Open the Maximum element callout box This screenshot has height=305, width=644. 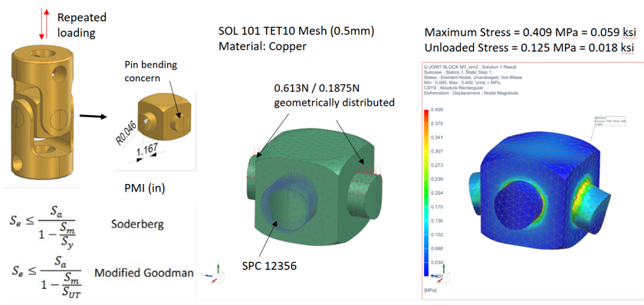tap(609, 121)
